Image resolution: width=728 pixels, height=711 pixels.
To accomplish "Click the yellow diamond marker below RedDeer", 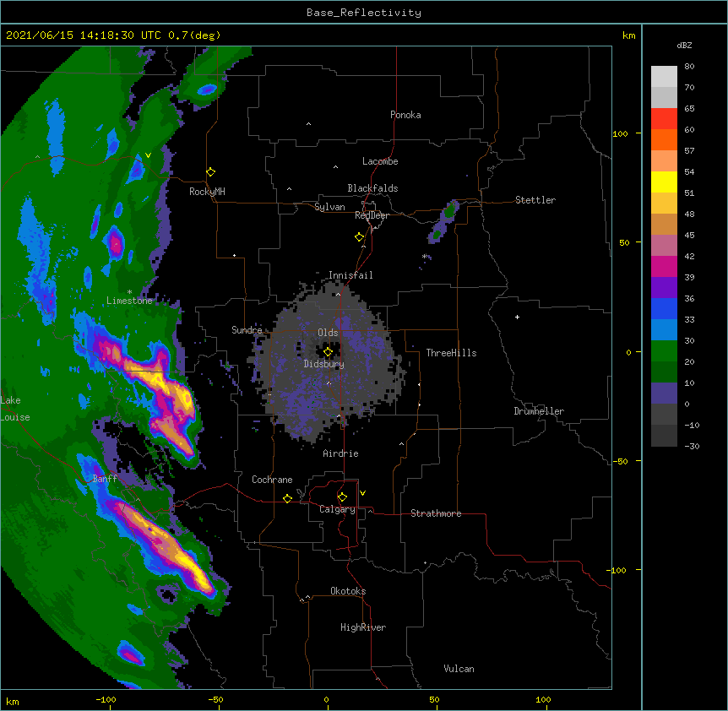I will pyautogui.click(x=359, y=237).
